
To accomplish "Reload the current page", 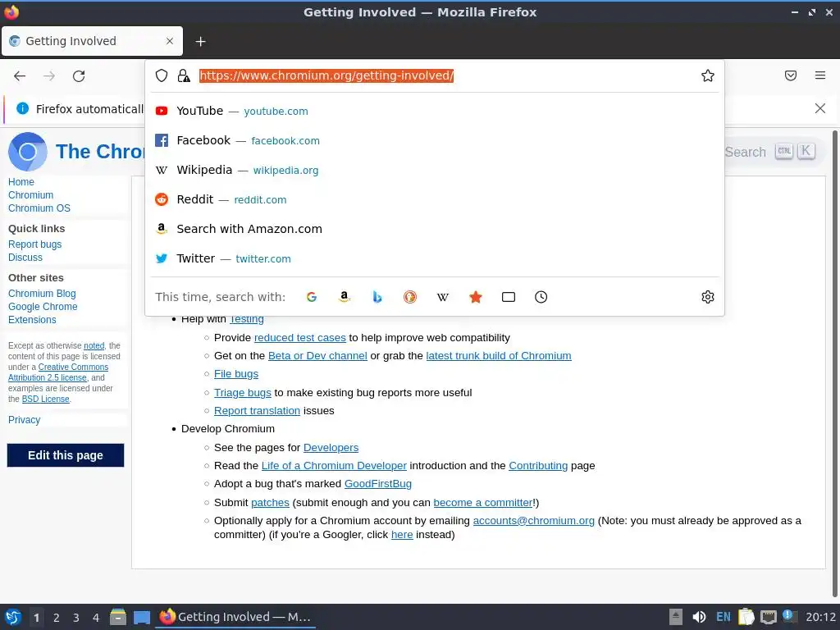I will 79,76.
